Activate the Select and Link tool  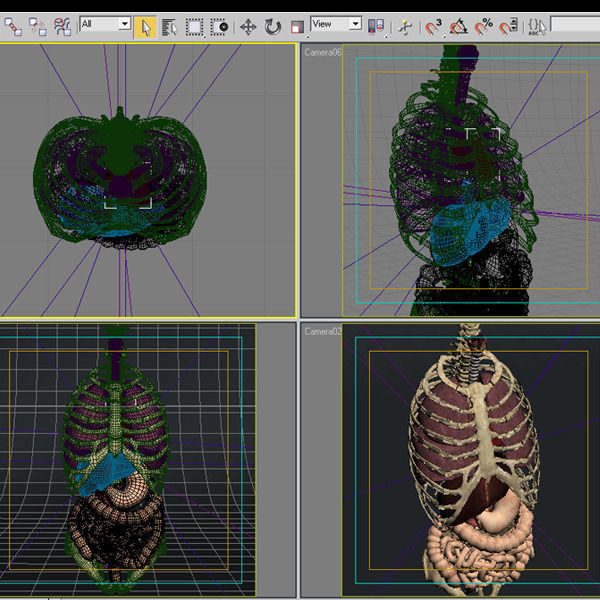click(x=13, y=27)
